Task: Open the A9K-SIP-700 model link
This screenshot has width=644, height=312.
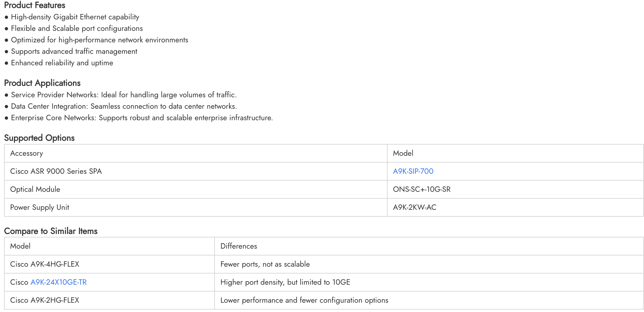Action: pos(413,171)
